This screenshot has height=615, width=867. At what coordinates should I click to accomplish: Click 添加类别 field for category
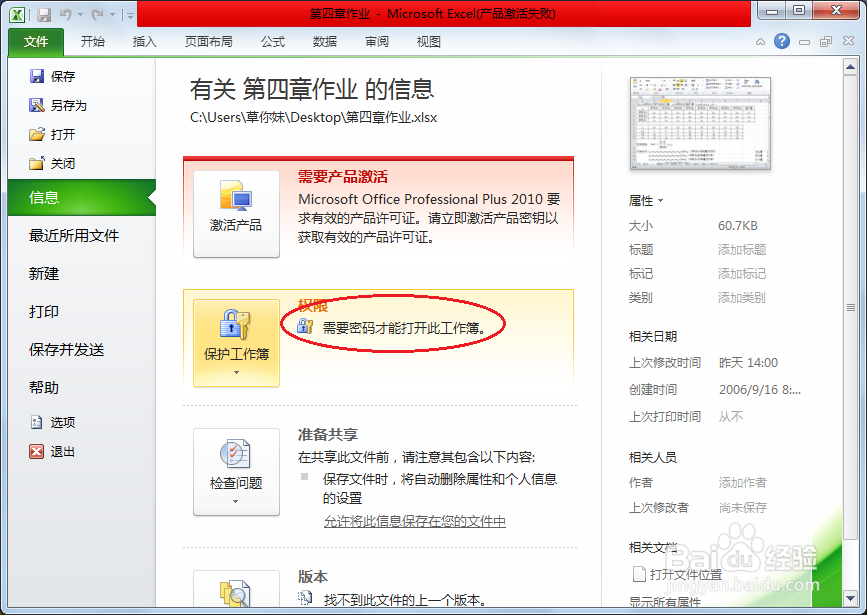pyautogui.click(x=741, y=298)
